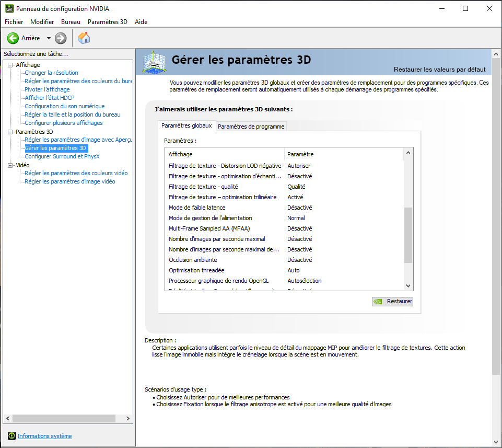Click settings list scroll up arrow

click(408, 153)
